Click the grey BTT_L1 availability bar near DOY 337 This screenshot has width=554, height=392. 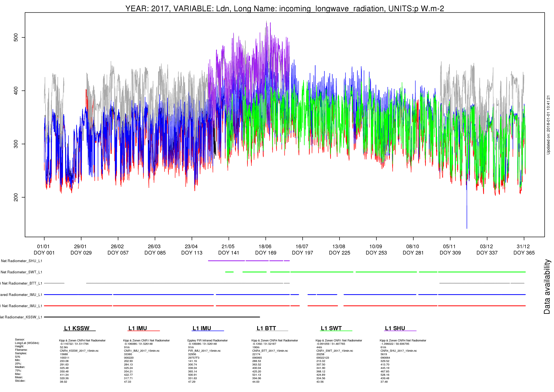475,283
